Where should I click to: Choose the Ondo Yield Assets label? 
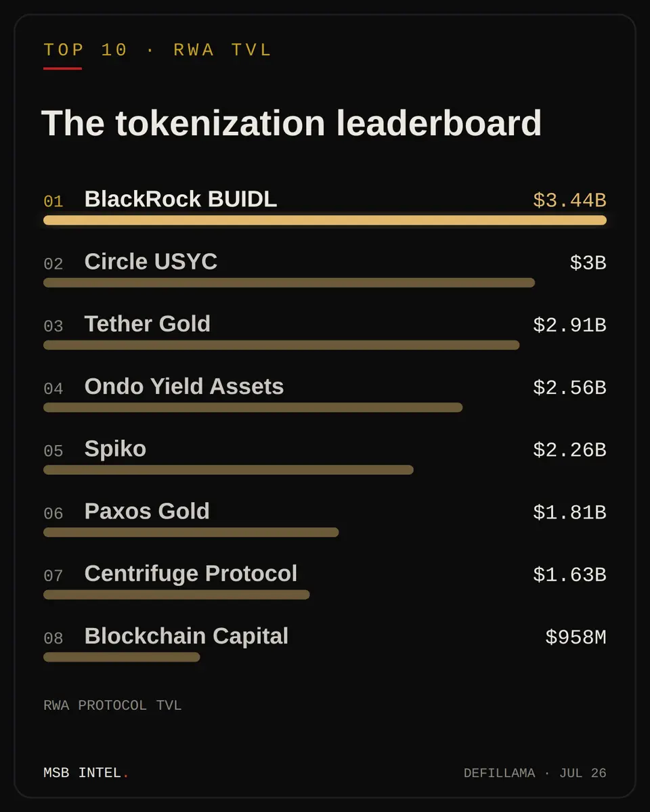tap(184, 386)
